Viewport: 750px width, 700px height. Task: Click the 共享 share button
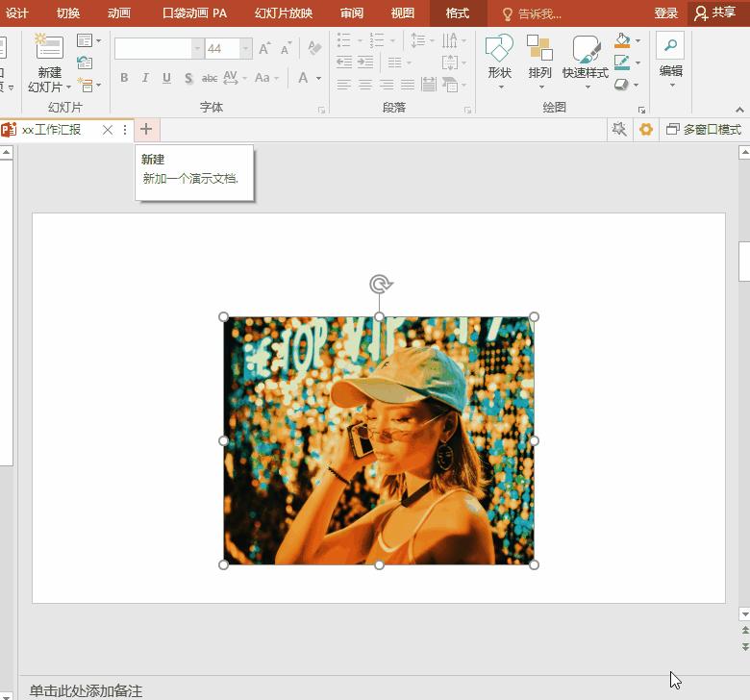tap(715, 12)
